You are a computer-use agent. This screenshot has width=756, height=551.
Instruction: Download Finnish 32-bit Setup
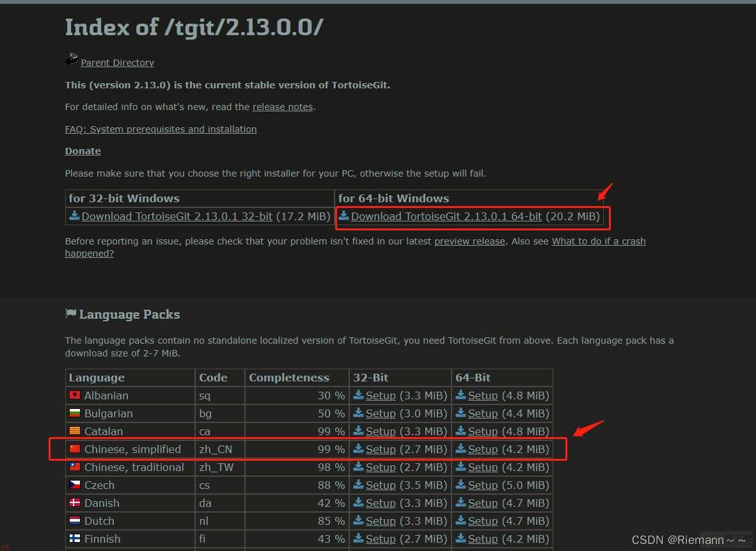coord(381,538)
